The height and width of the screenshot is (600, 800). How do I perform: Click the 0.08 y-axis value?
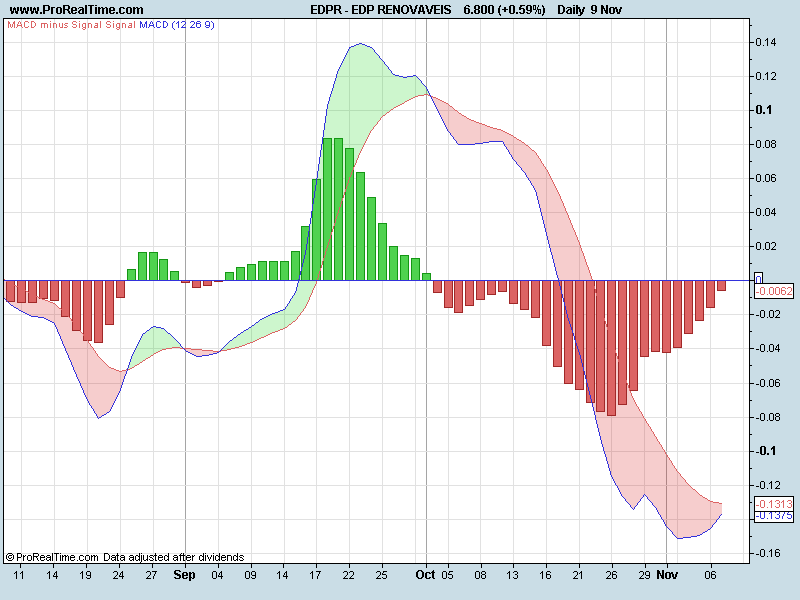(766, 144)
